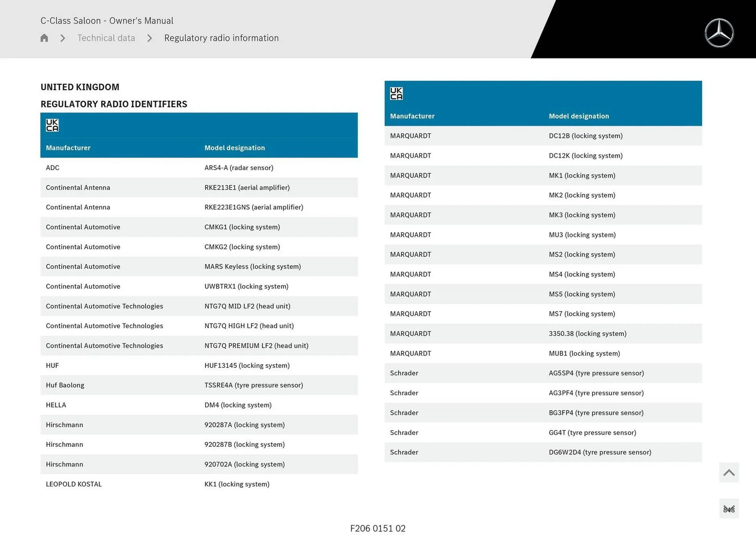
Task: Open Technical data breadcrumb link
Action: pyautogui.click(x=106, y=38)
